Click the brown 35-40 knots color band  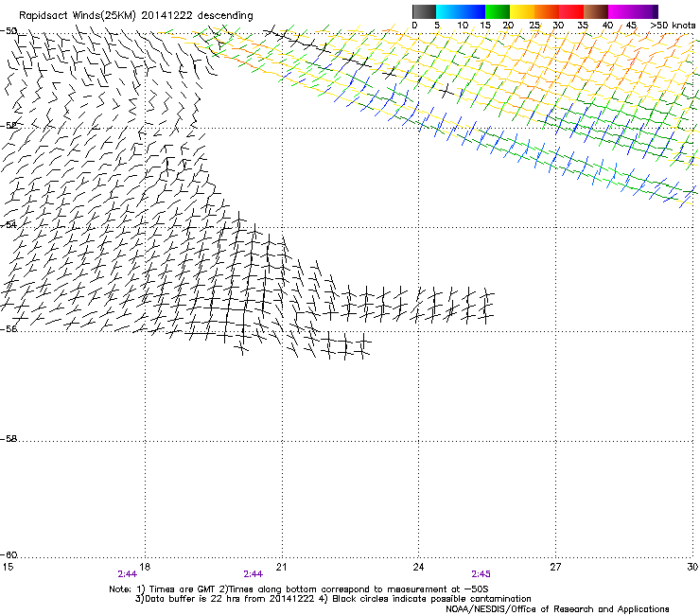pos(596,11)
